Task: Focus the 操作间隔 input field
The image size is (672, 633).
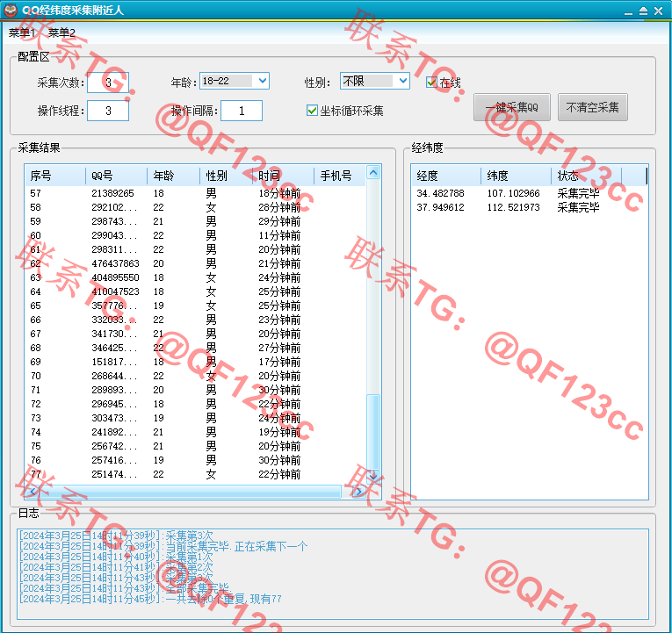Action: (x=242, y=111)
